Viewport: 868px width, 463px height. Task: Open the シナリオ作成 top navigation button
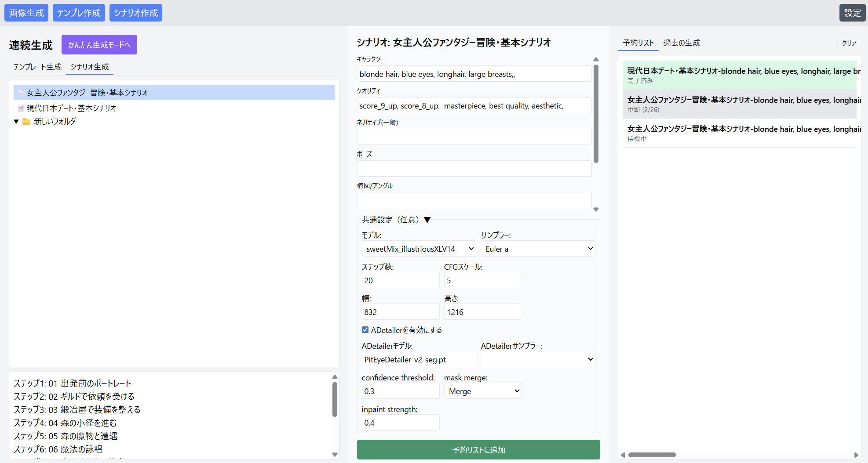pos(136,13)
